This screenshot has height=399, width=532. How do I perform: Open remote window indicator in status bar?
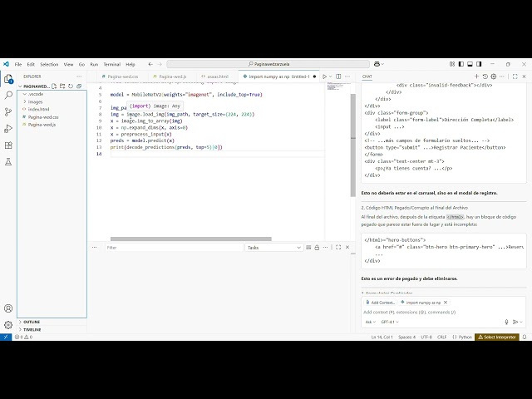6,337
